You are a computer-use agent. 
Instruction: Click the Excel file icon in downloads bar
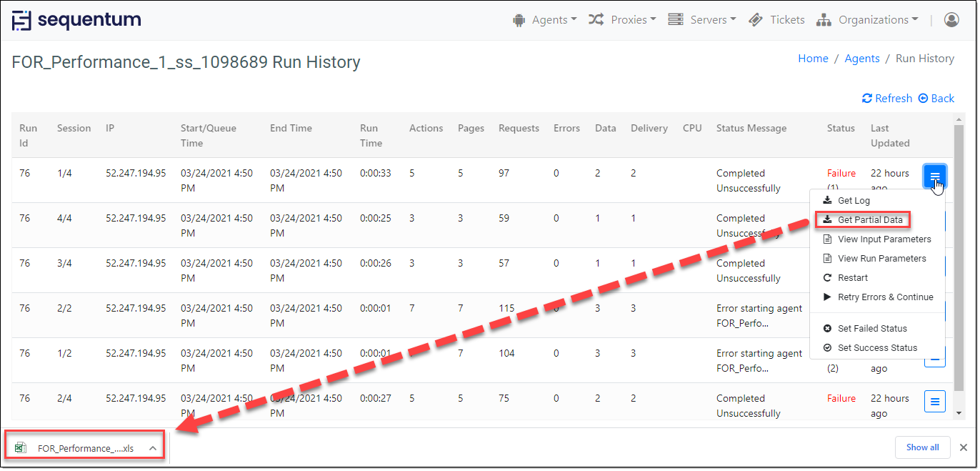tap(21, 448)
